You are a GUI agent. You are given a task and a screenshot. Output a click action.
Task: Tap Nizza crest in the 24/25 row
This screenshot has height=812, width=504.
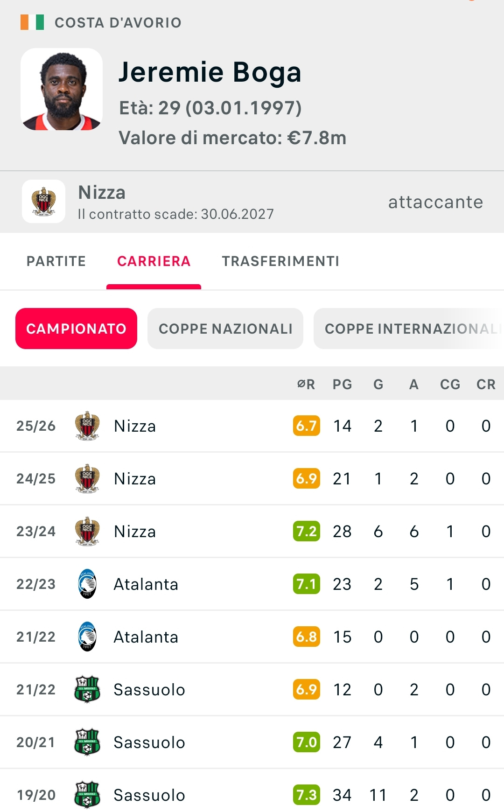tap(87, 478)
